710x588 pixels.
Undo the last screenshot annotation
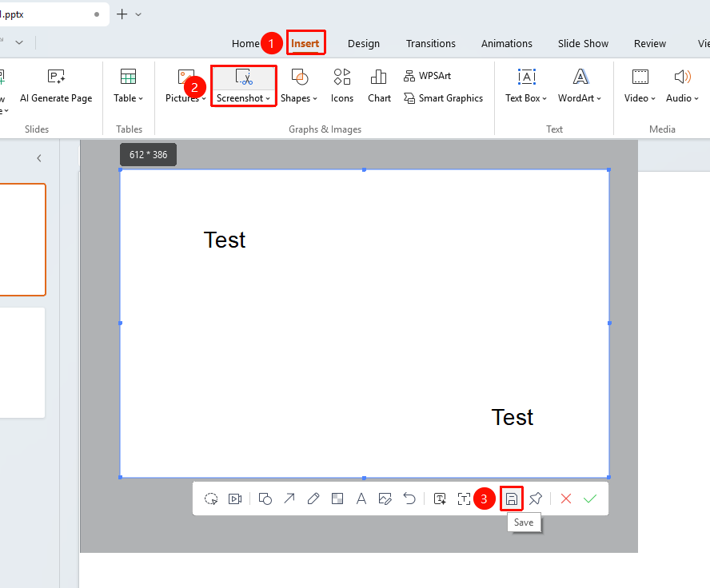coord(409,499)
